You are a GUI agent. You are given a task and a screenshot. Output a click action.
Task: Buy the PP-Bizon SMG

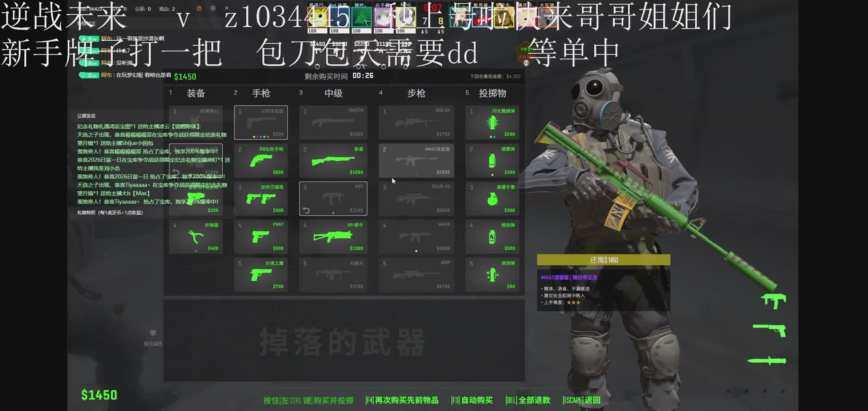[x=333, y=237]
